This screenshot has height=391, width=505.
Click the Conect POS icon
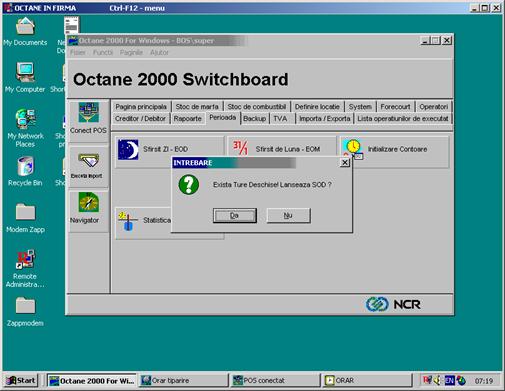tap(88, 113)
